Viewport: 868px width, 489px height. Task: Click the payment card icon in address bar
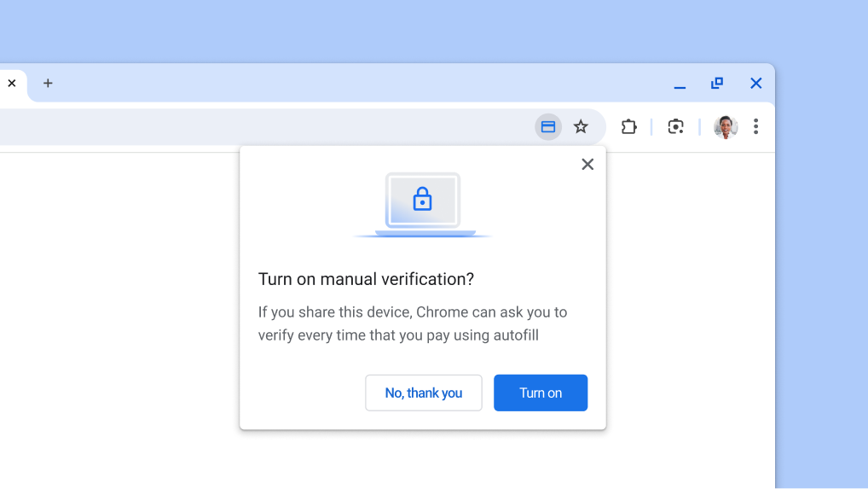click(x=548, y=127)
